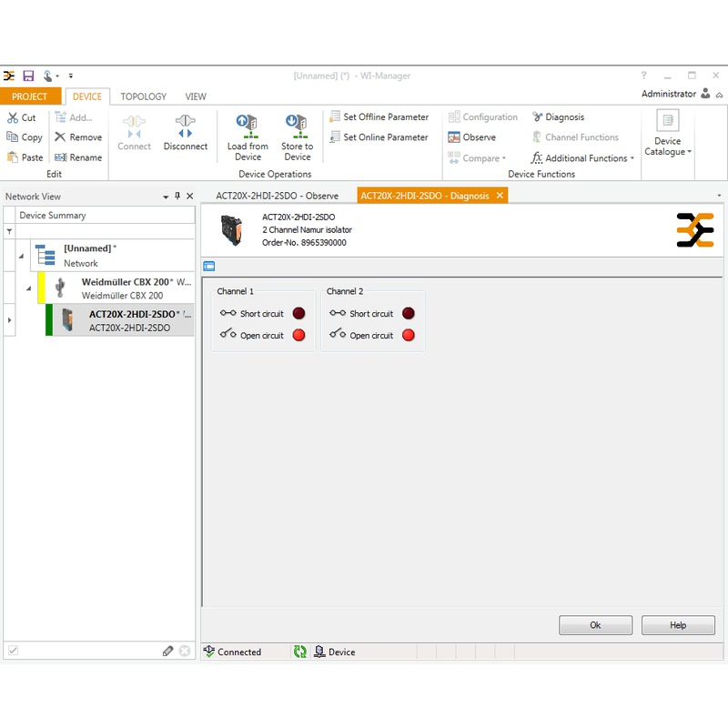
Task: Click Set Online Parameter
Action: 379,137
